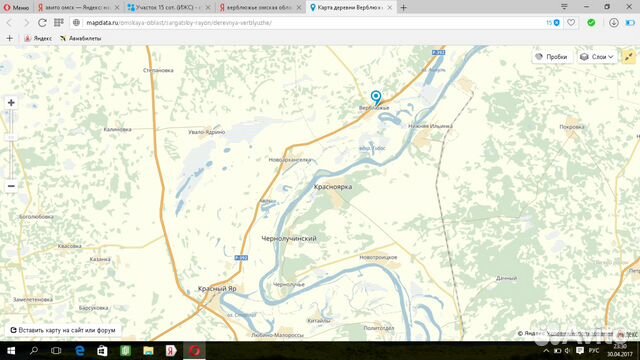Screen dimensions: 640x360
Task: Toggle the battery saver icon
Action: tap(630, 23)
